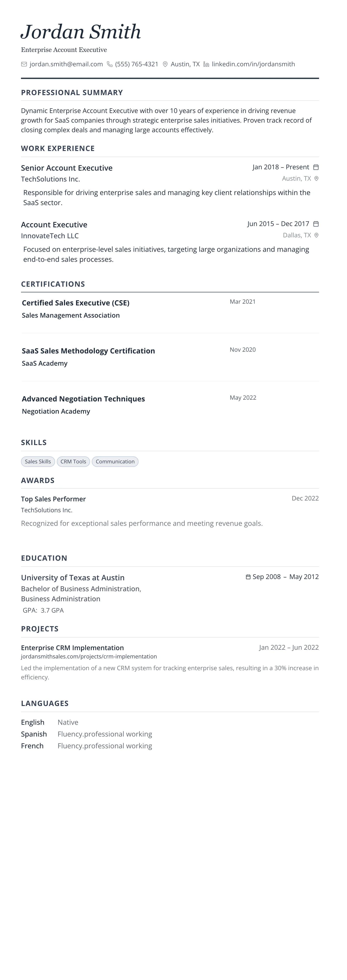Click the Top Sales Performer award title

click(53, 499)
